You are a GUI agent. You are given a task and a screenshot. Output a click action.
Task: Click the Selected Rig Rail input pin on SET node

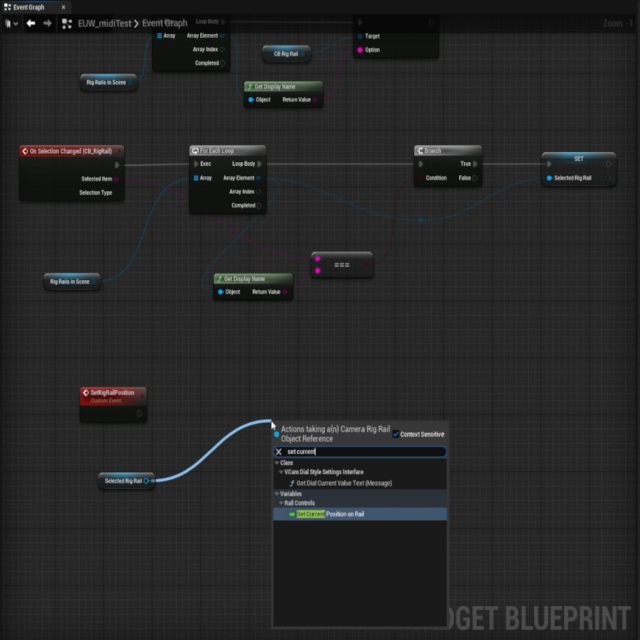point(549,178)
